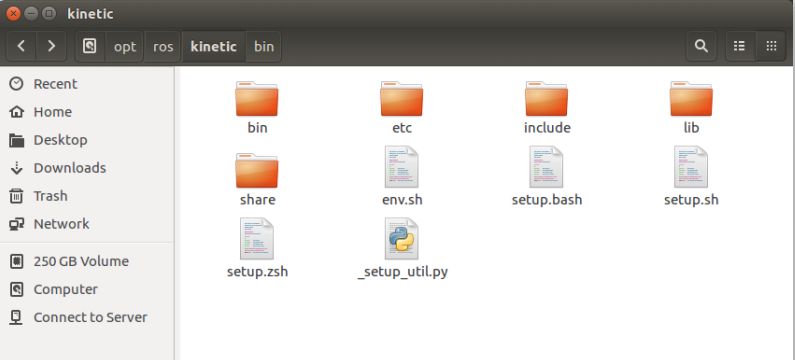
Task: Open the include folder icon
Action: pos(547,99)
